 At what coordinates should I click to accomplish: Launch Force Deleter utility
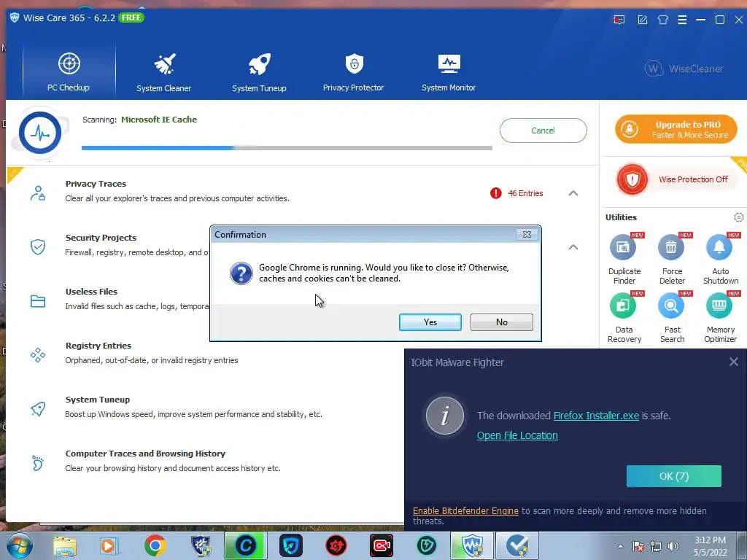(x=672, y=259)
